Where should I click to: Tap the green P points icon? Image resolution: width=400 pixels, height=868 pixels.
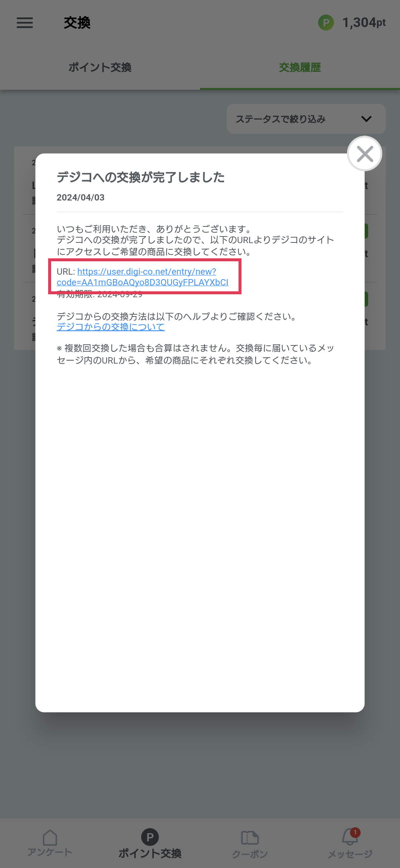point(326,23)
